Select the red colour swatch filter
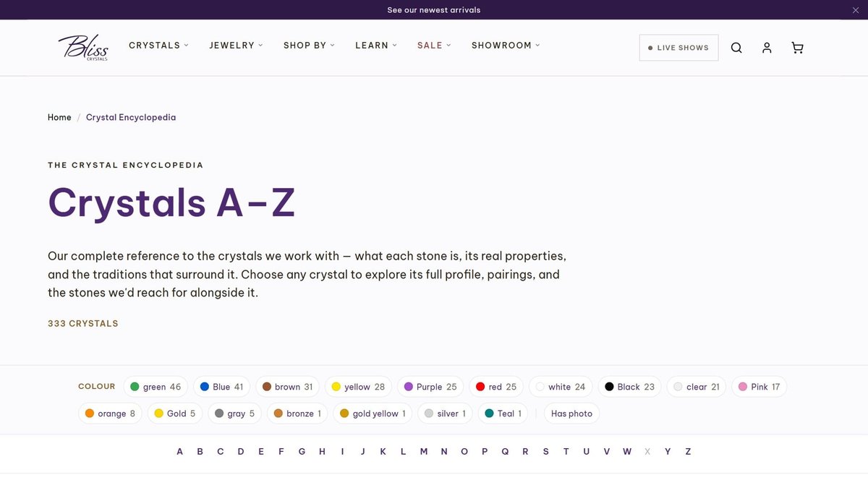The width and height of the screenshot is (868, 488). click(496, 387)
